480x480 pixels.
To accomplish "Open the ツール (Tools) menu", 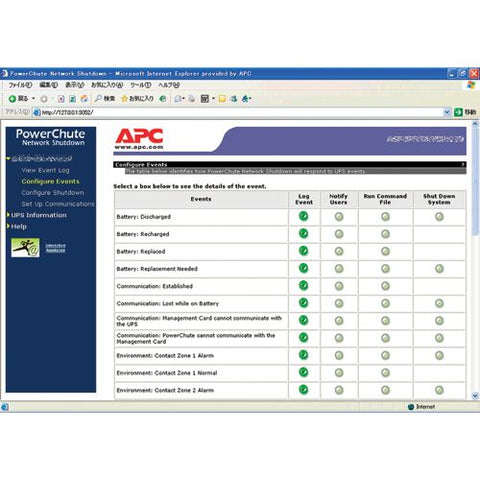I will (x=141, y=85).
